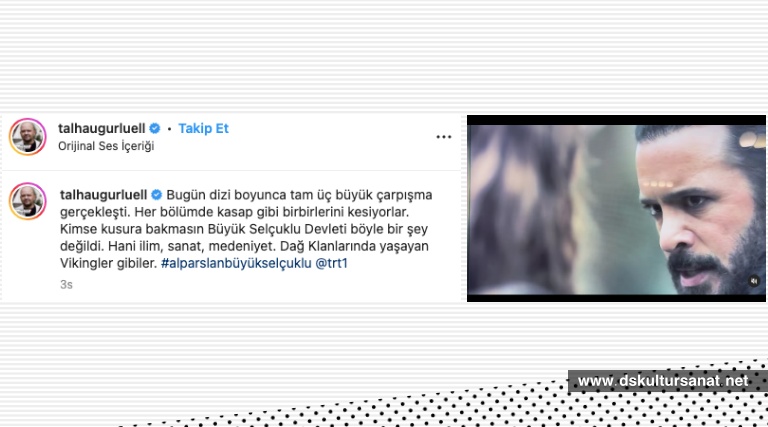Click caption line 'değildi. Hani ilim, sanat, medeniyet.'
This screenshot has width=768, height=427.
pos(168,246)
